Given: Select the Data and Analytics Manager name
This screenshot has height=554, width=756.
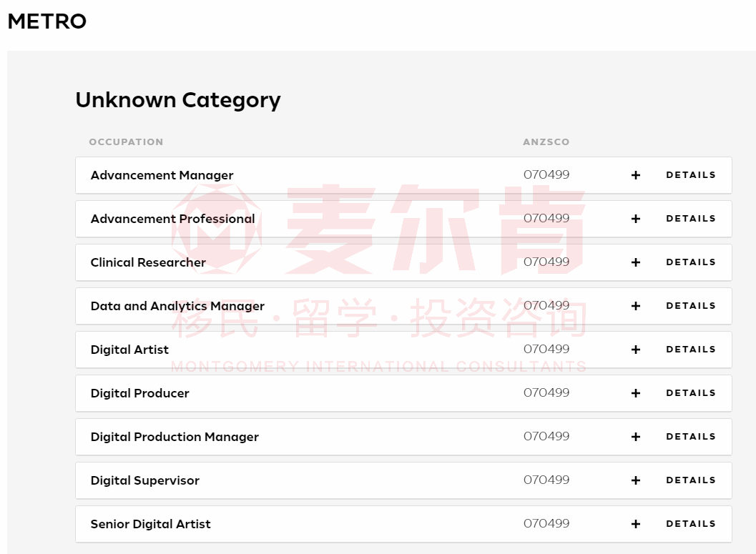Looking at the screenshot, I should (x=177, y=307).
